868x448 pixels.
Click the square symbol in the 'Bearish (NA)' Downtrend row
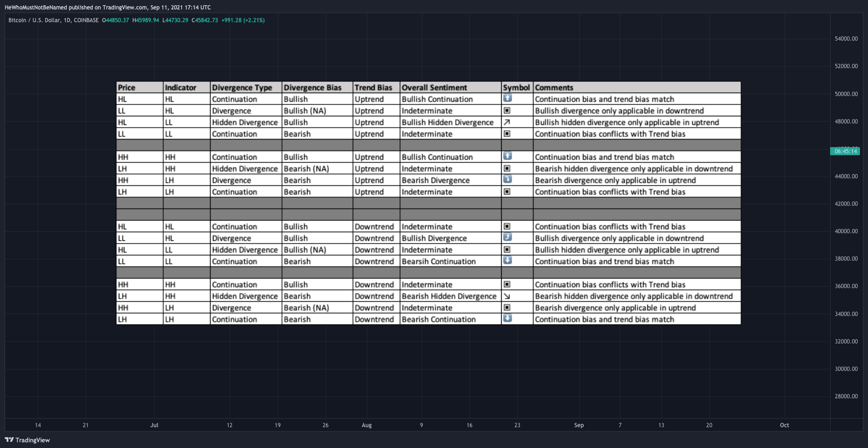click(507, 307)
